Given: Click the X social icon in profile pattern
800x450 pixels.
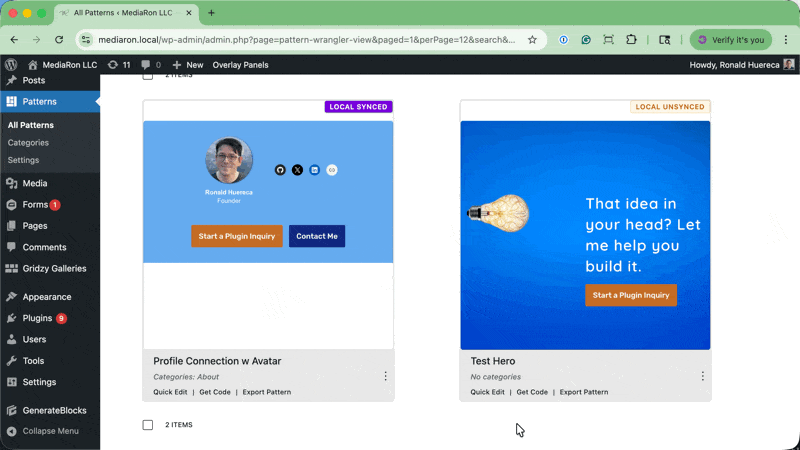Looking at the screenshot, I should [297, 170].
